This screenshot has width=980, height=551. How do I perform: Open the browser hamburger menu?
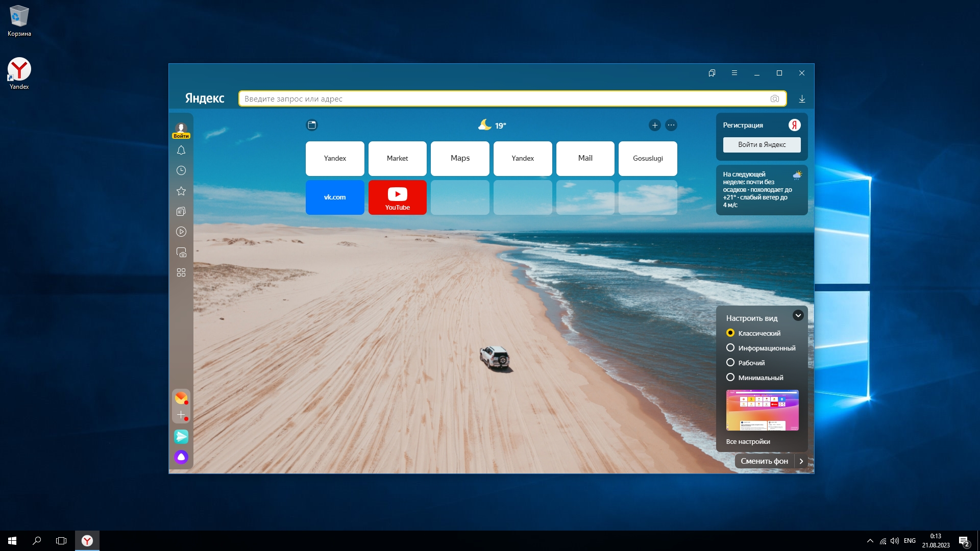click(734, 73)
